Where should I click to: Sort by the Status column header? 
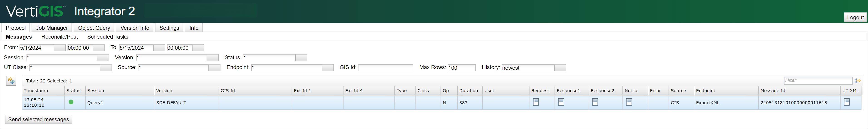[75, 91]
